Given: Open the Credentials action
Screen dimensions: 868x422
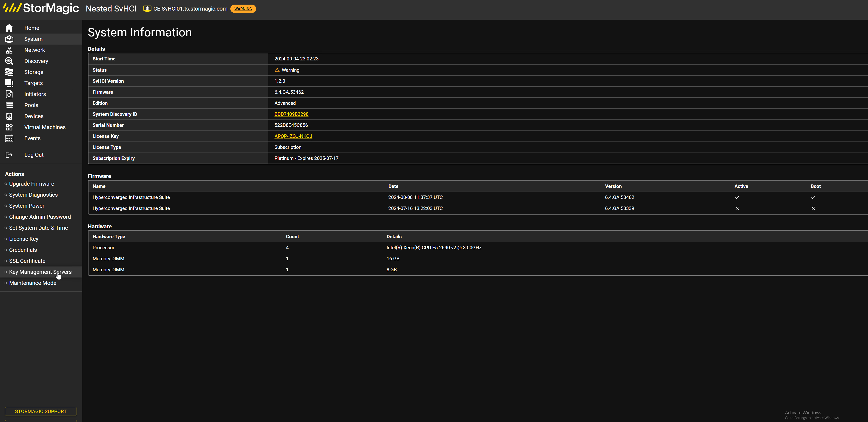Looking at the screenshot, I should [x=23, y=250].
